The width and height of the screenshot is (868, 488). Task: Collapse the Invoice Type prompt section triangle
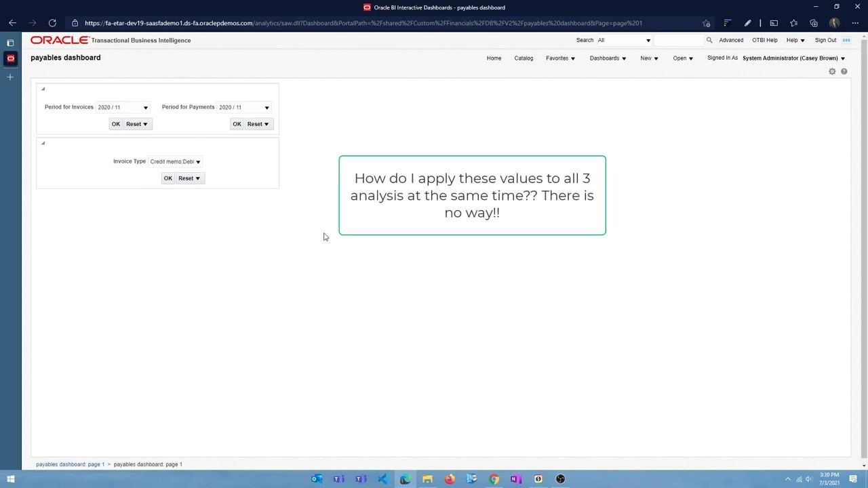pyautogui.click(x=43, y=143)
